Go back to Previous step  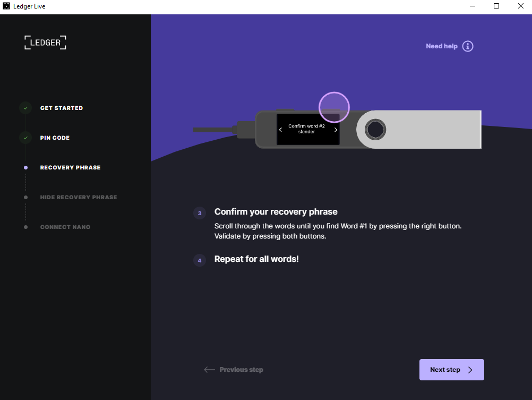(x=234, y=370)
